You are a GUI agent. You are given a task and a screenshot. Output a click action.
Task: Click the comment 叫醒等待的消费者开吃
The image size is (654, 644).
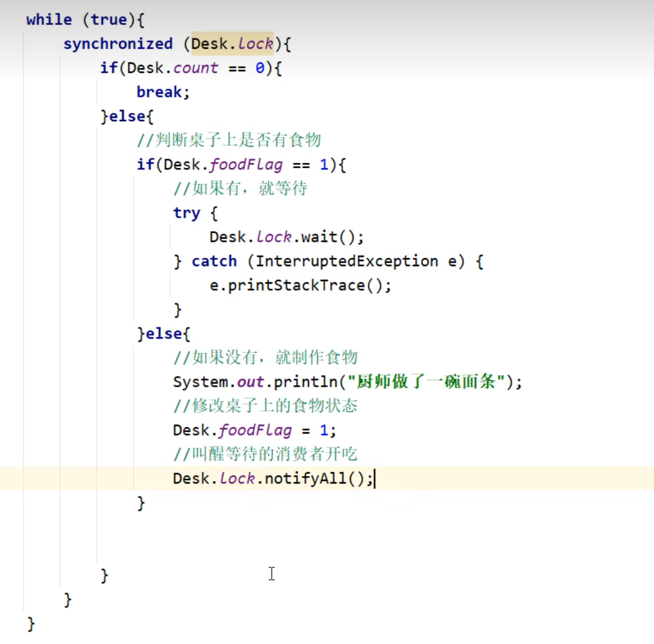(265, 454)
